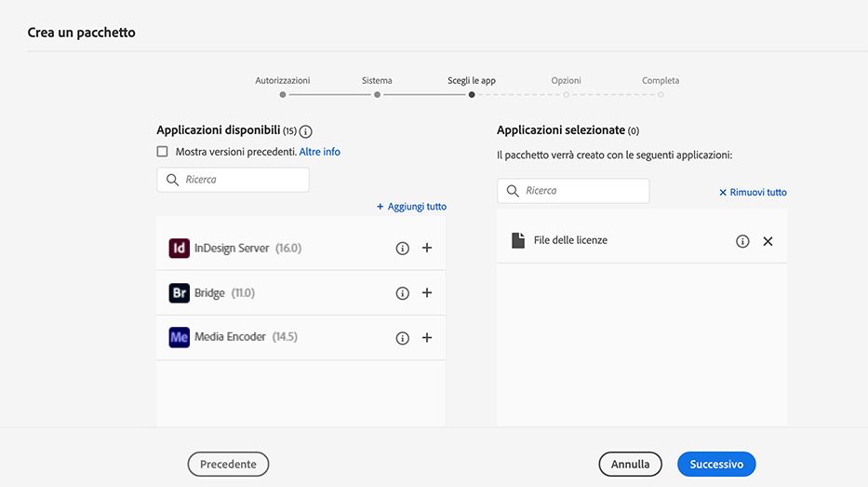The height and width of the screenshot is (487, 868).
Task: Add Bridge using its plus icon
Action: pyautogui.click(x=427, y=293)
